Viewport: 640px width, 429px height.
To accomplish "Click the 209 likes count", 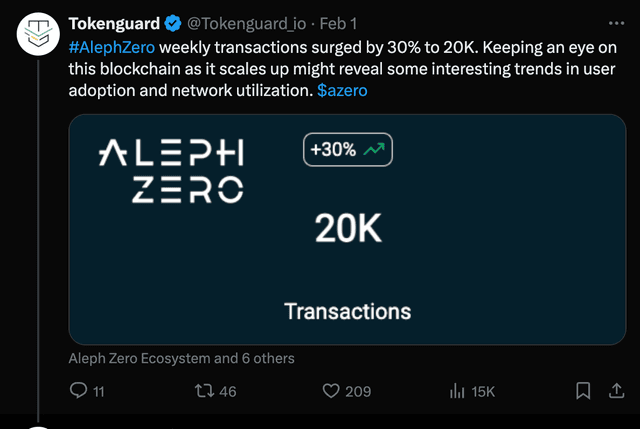I will pos(358,391).
